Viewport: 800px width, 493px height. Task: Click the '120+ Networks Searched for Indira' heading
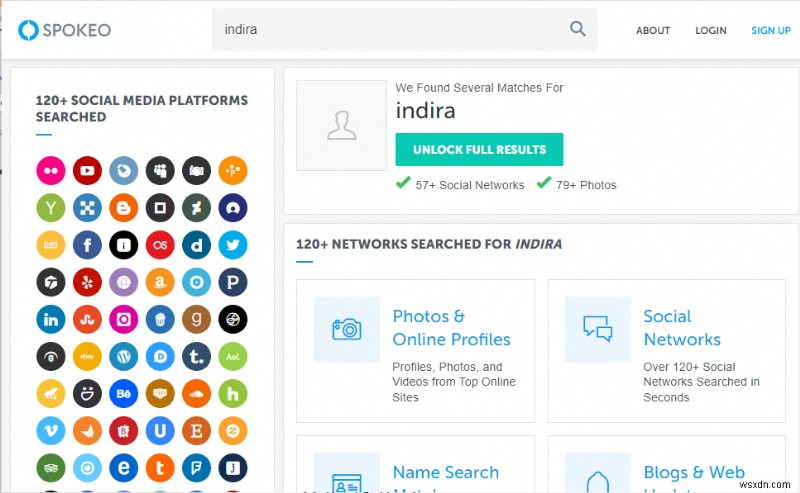(x=429, y=244)
